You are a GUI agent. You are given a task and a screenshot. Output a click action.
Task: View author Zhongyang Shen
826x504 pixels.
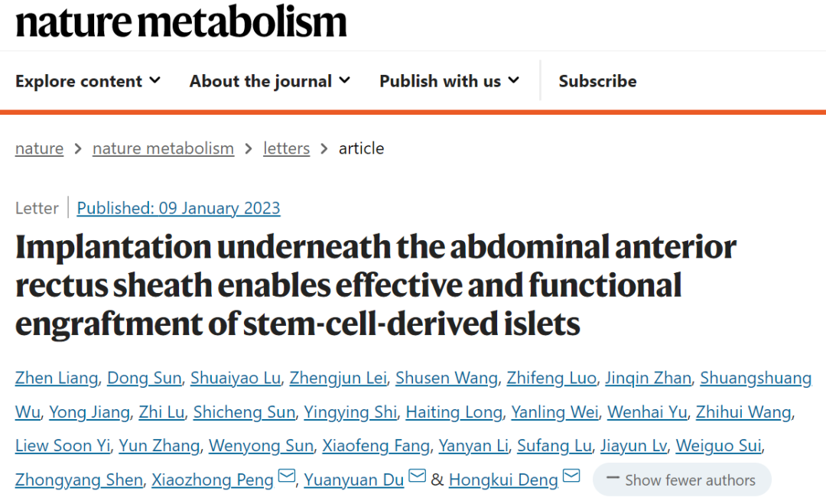(79, 480)
